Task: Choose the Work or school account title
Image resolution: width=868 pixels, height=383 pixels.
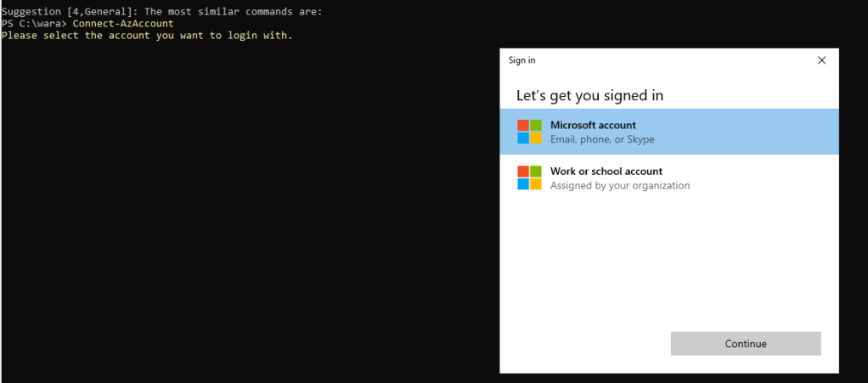Action: point(606,171)
